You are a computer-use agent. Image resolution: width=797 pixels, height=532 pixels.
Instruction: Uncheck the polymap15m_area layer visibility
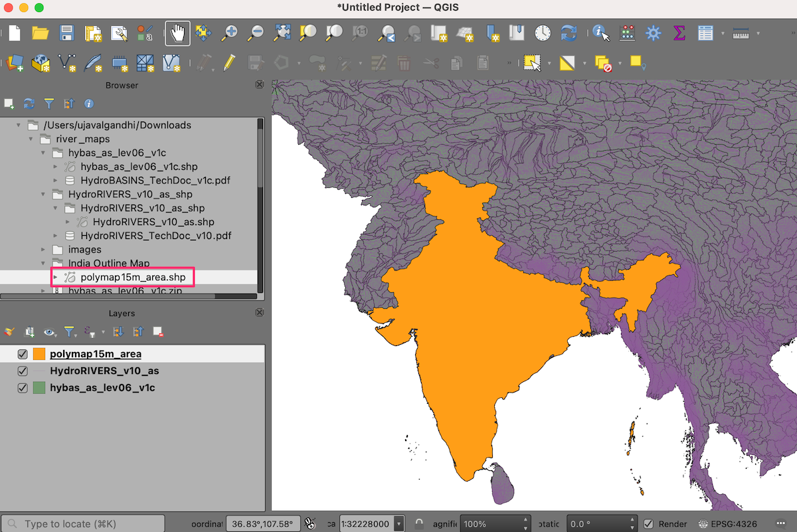tap(23, 354)
